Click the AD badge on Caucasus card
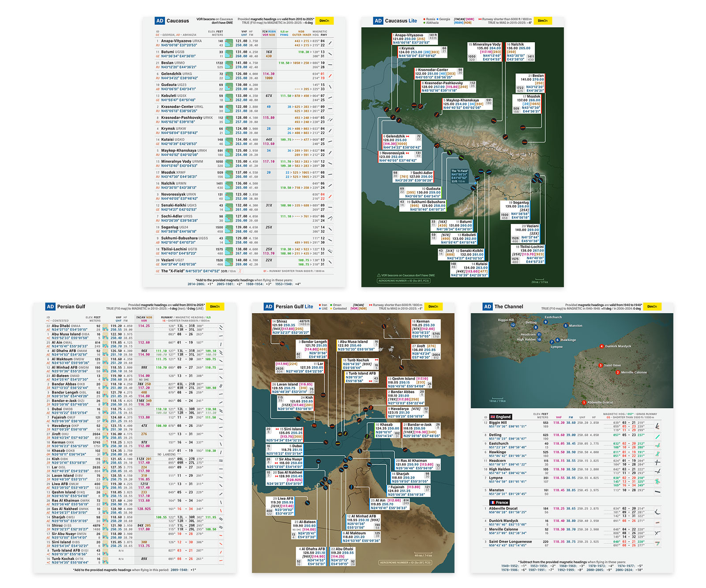706x588 pixels. point(160,21)
